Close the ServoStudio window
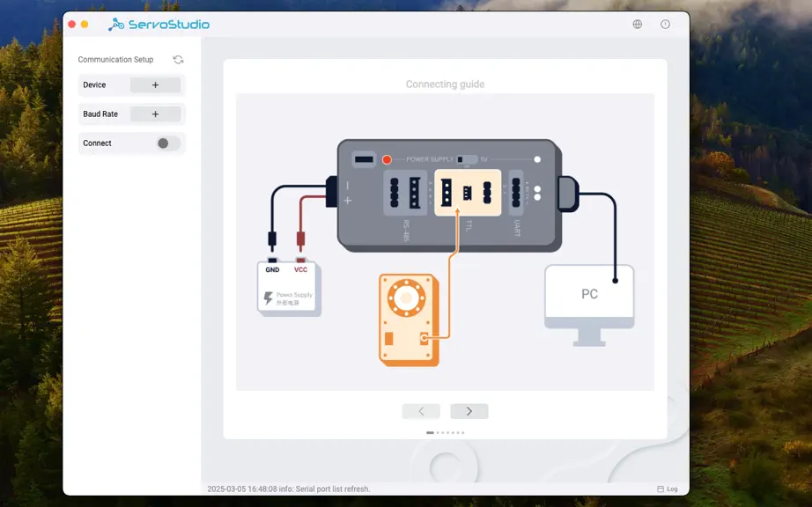This screenshot has height=507, width=812. click(x=72, y=25)
